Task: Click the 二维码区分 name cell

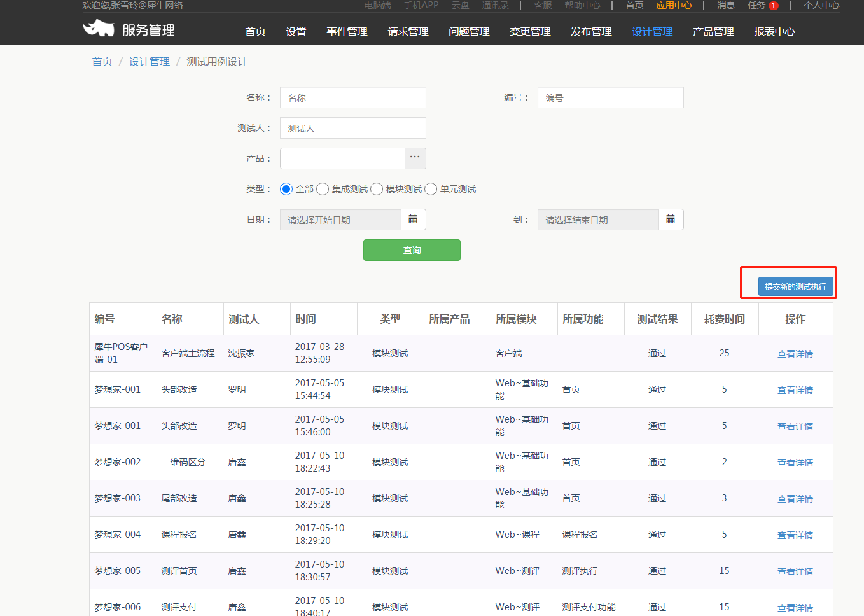Action: pyautogui.click(x=183, y=462)
